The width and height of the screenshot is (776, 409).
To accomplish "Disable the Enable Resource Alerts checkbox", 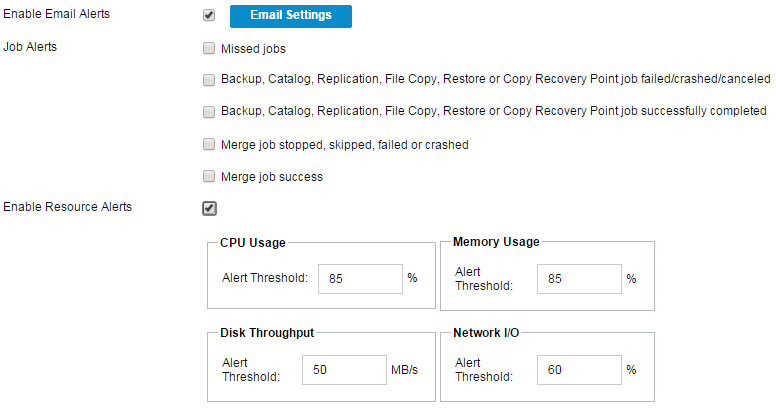I will pos(209,208).
